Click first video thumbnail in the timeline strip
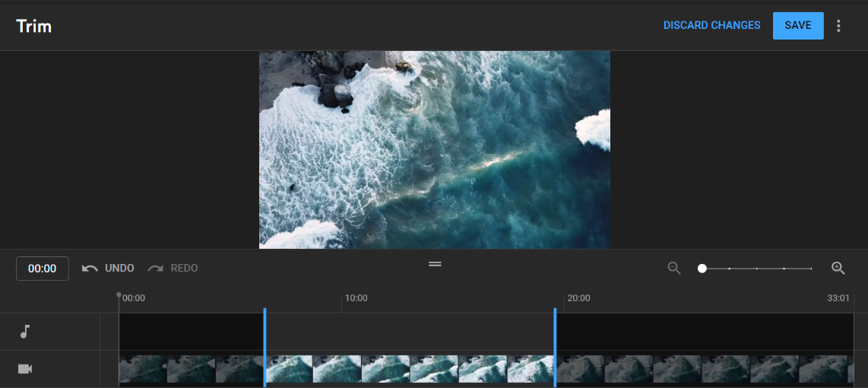This screenshot has width=868, height=388. [x=143, y=369]
